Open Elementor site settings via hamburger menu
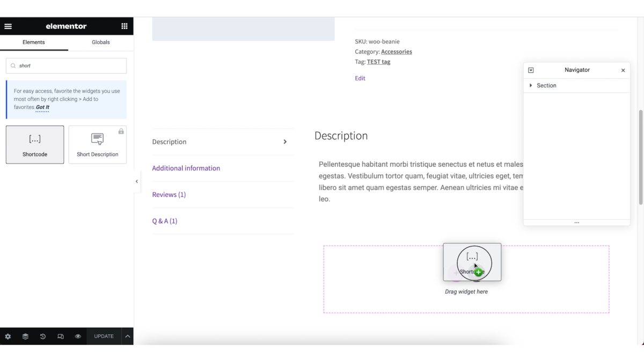The width and height of the screenshot is (644, 362). (x=8, y=26)
